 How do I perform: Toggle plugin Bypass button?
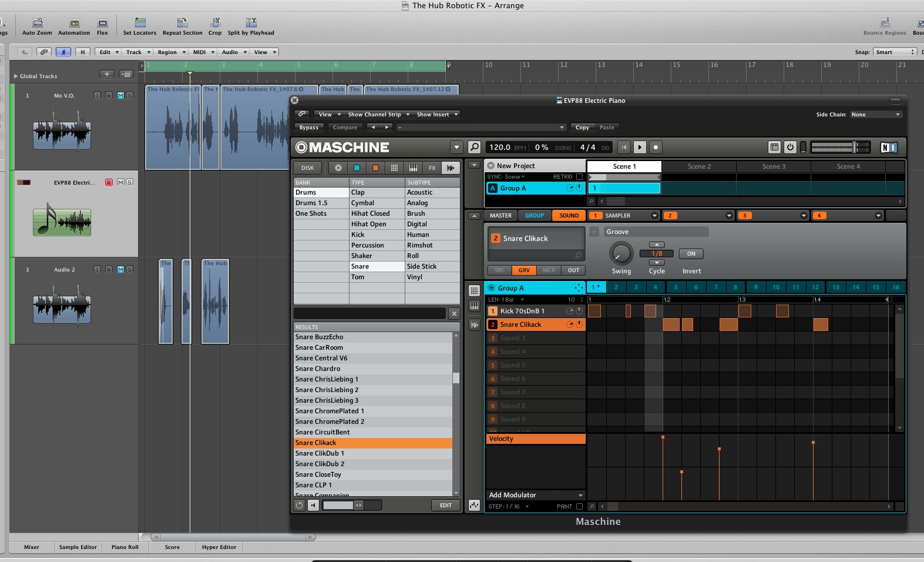pyautogui.click(x=309, y=127)
